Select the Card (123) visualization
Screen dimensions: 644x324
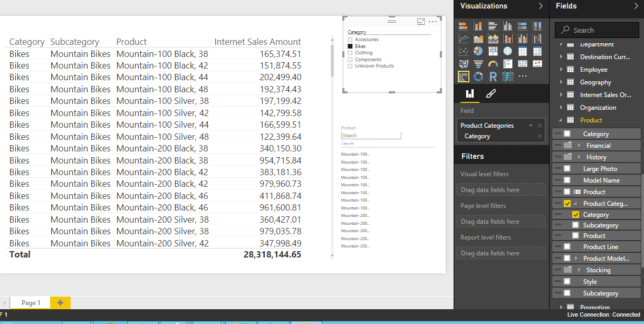pos(523,64)
